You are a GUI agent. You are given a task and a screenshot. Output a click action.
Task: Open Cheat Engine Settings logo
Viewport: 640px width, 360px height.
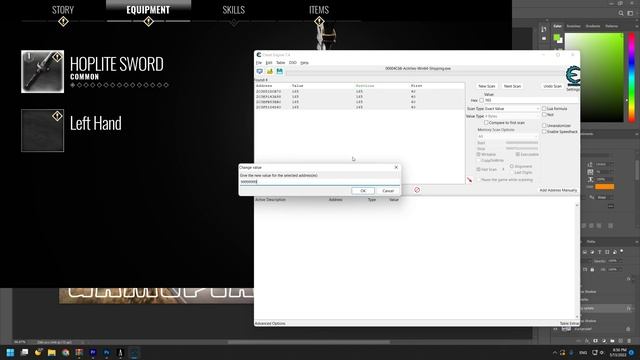(x=573, y=78)
